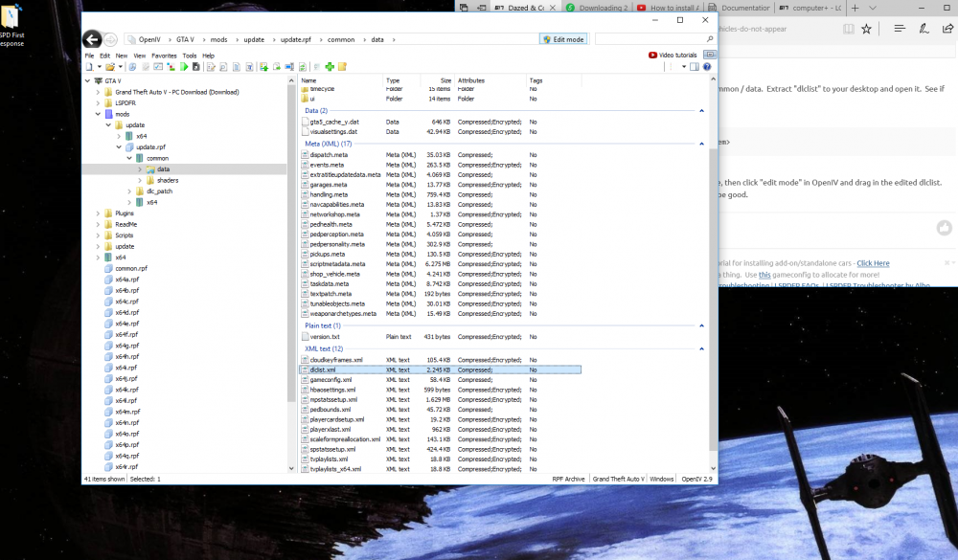Select the dlclist.xml file
Viewport: 958px width, 560px height.
(323, 370)
